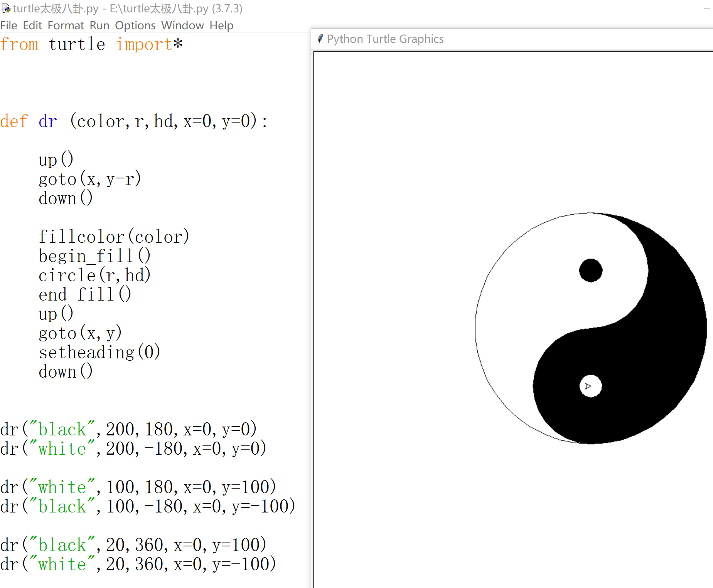Click the last 'down()' line in the function

(x=66, y=371)
